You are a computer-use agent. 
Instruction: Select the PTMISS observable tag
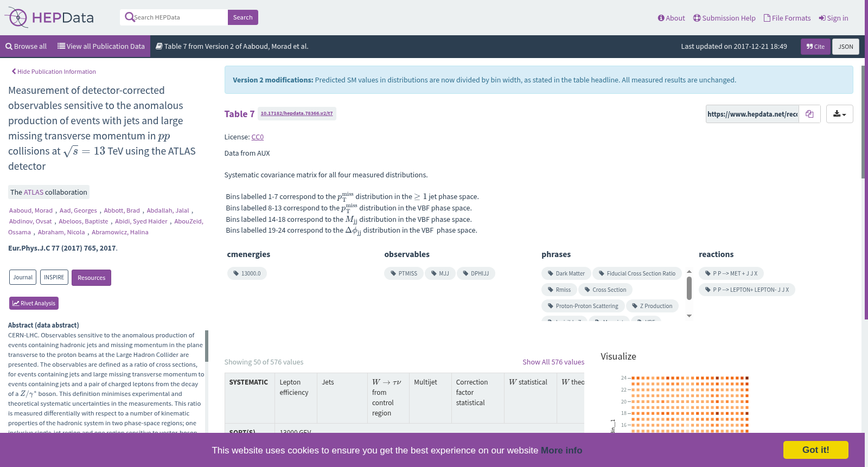[404, 273]
